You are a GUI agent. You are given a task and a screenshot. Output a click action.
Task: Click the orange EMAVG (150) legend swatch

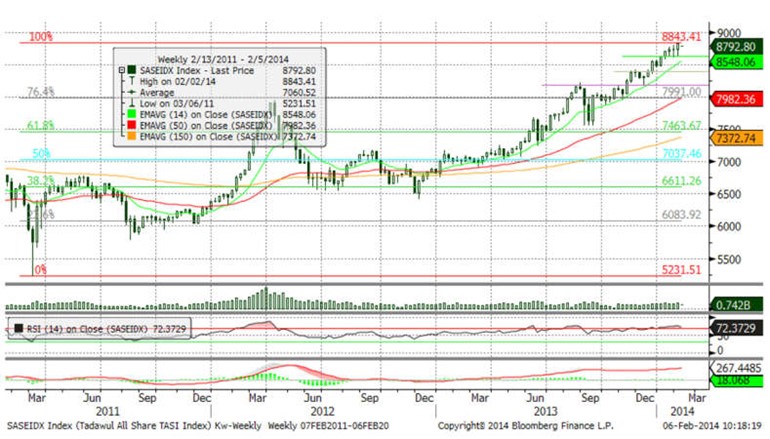pyautogui.click(x=132, y=136)
